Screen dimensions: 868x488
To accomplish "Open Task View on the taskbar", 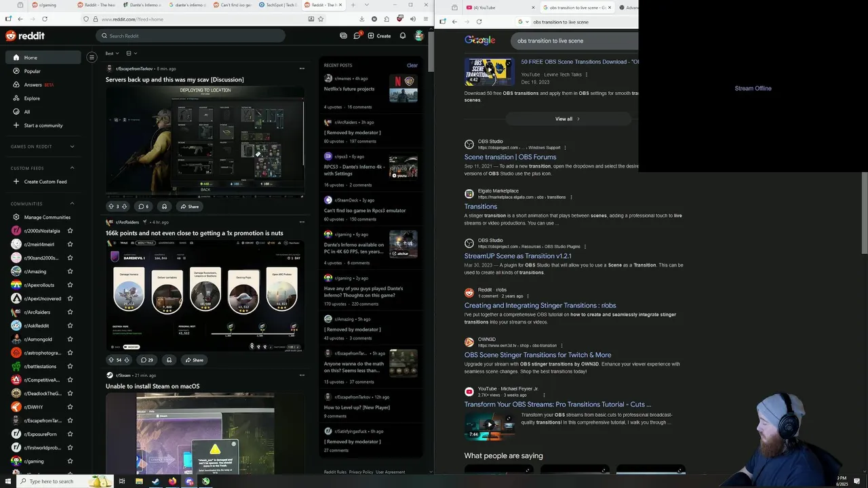I will click(122, 481).
